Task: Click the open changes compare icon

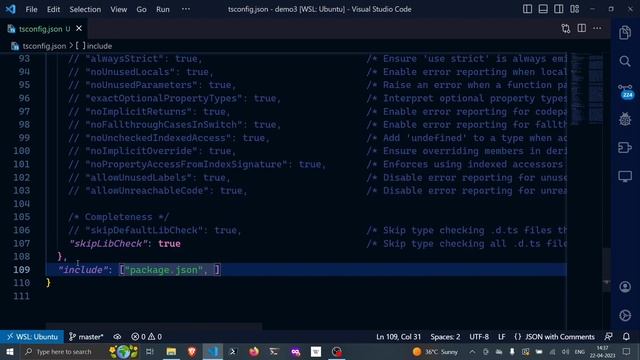Action: coord(566,29)
